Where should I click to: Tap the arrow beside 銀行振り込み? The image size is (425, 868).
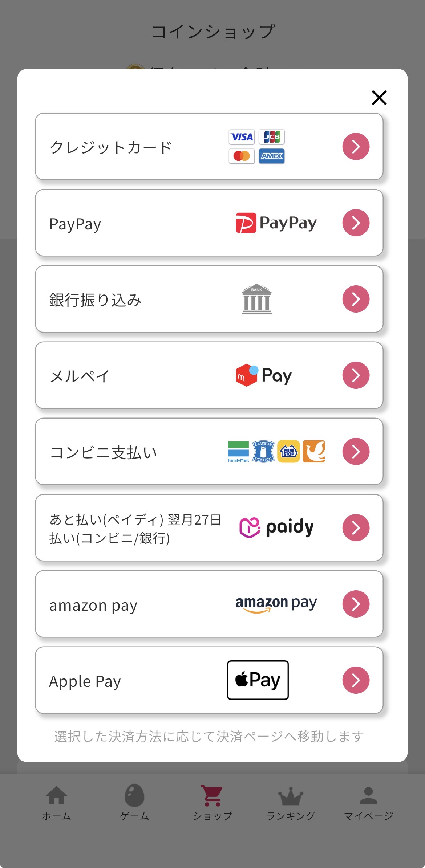(356, 299)
